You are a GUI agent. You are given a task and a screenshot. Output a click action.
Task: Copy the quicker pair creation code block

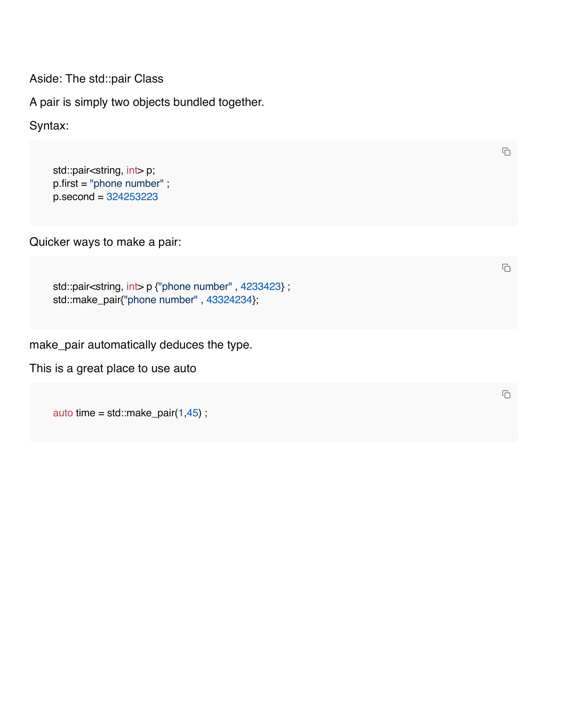pos(506,268)
